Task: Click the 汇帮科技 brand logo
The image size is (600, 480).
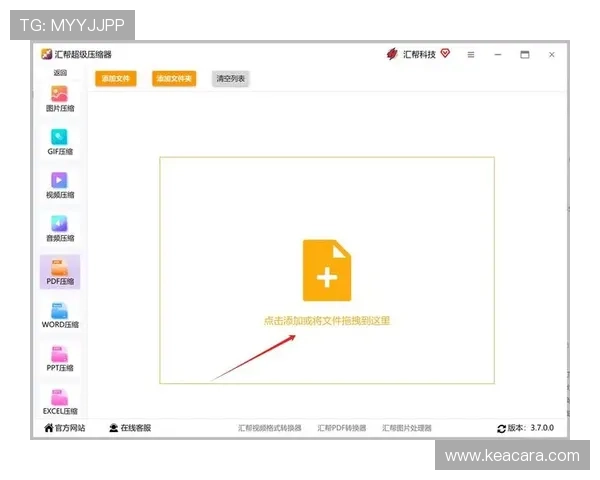Action: [392, 54]
